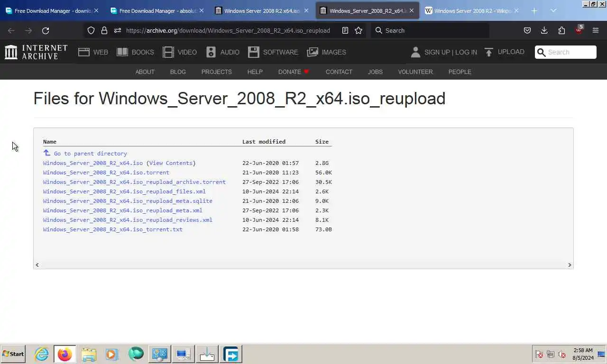
Task: Open Windows Explorer folder in taskbar
Action: [89, 354]
